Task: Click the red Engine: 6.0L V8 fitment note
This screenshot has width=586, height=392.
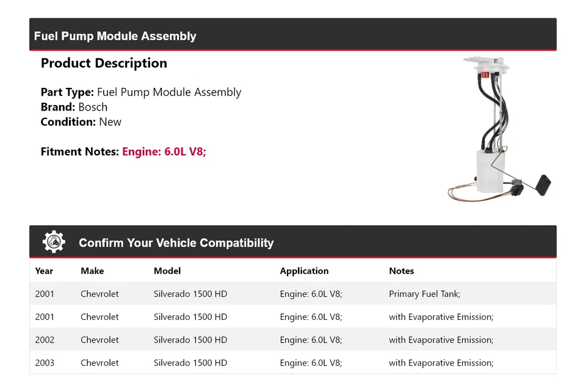Action: (164, 151)
